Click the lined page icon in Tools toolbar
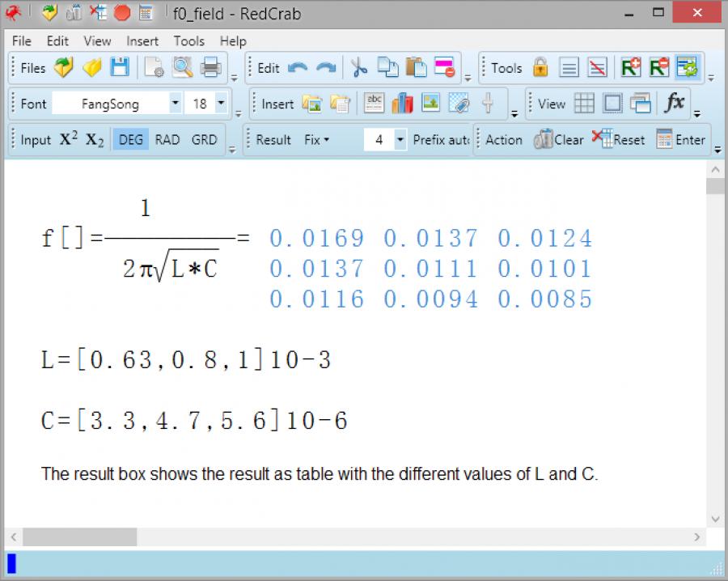The width and height of the screenshot is (728, 581). tap(569, 68)
